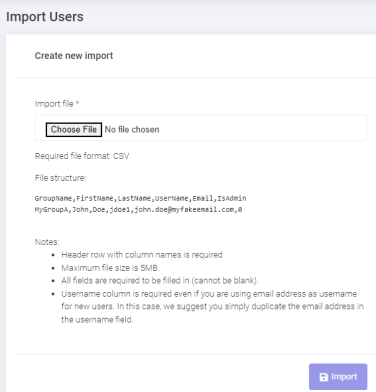Click the 'File structure:' label
Image resolution: width=376 pixels, height=392 pixels.
60,178
